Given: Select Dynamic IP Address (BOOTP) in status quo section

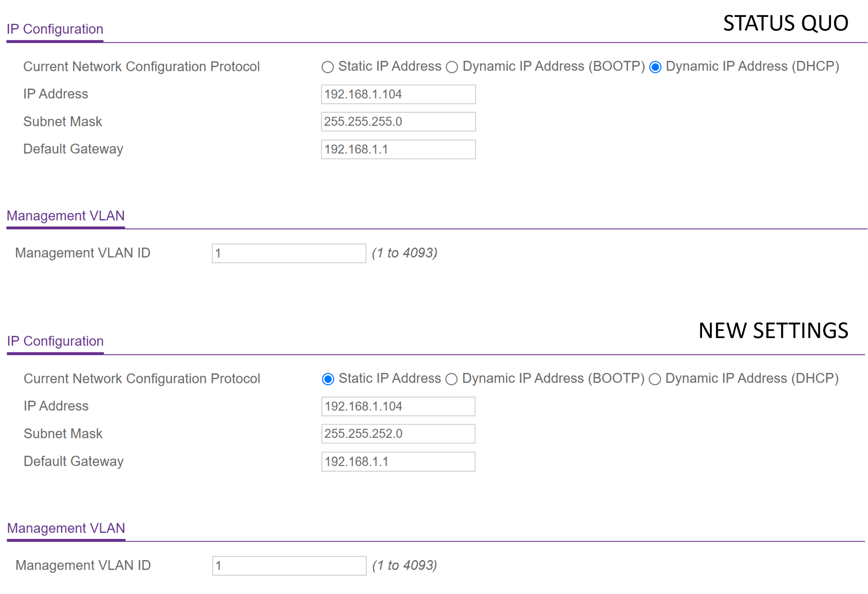Looking at the screenshot, I should [452, 67].
